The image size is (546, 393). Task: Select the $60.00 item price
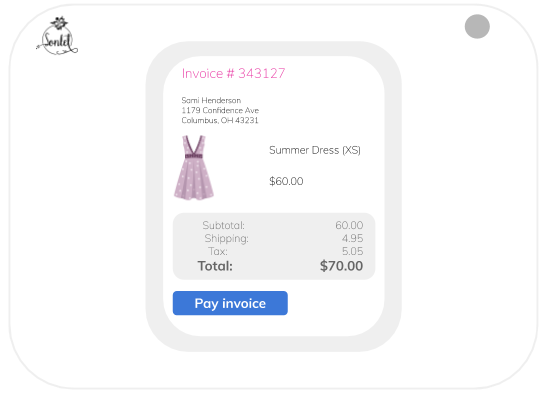pyautogui.click(x=286, y=181)
